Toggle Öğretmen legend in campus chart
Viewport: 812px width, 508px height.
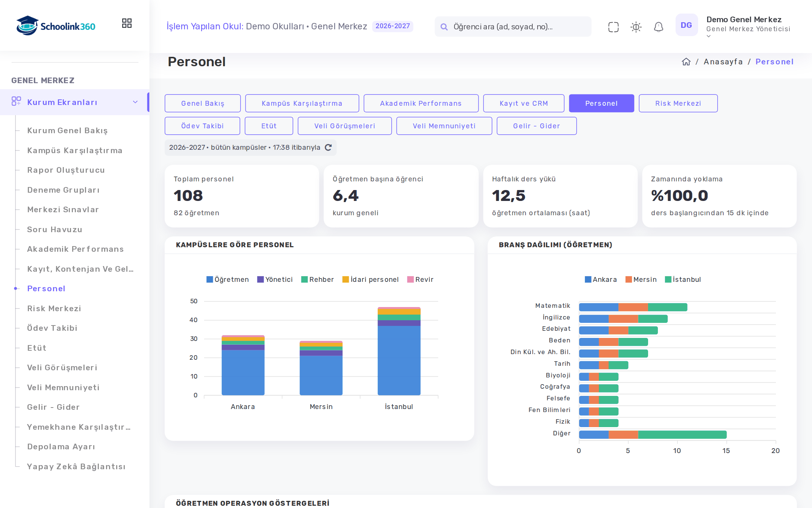[227, 280]
